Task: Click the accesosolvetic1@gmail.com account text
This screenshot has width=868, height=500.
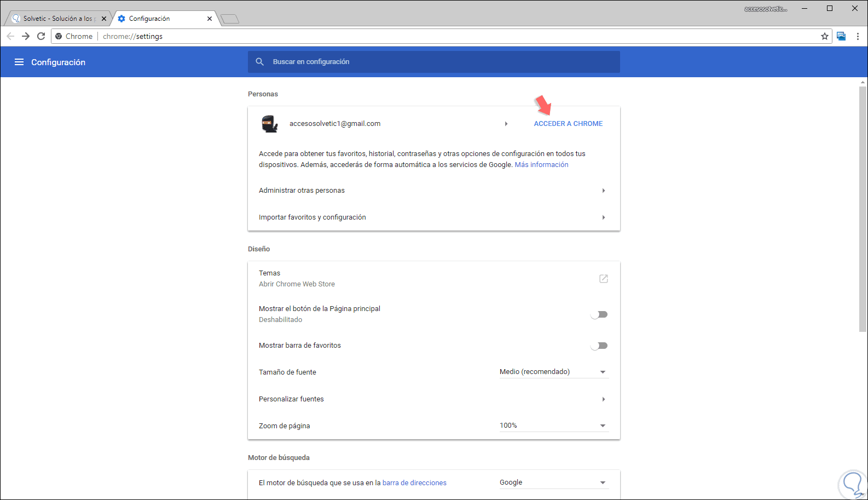Action: [335, 124]
